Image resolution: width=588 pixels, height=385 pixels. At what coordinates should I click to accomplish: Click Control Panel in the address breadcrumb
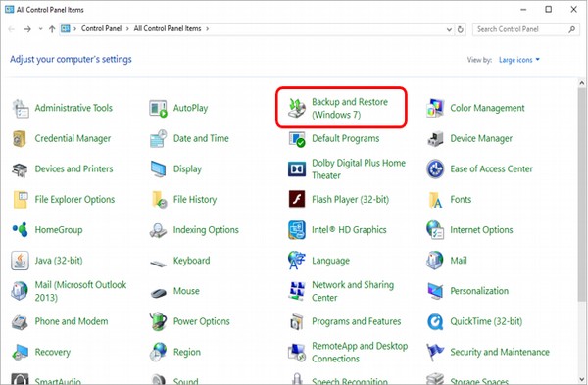(101, 28)
